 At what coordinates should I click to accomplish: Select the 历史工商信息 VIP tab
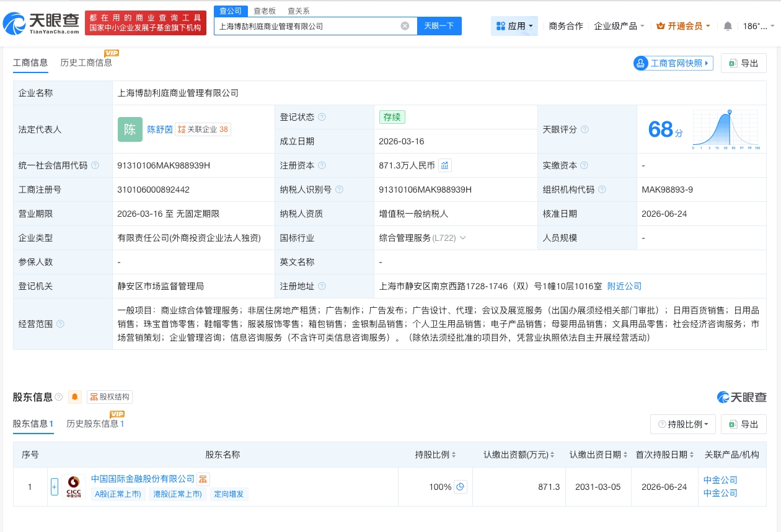[86, 63]
